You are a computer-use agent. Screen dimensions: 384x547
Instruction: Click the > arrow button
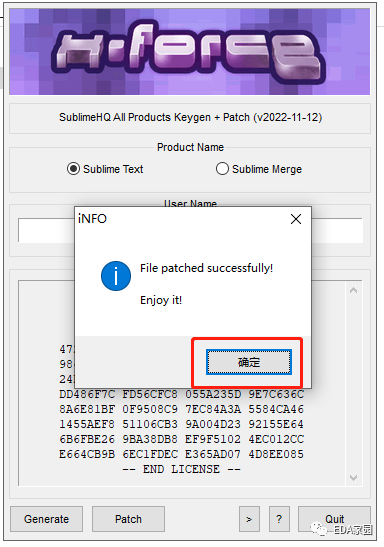tap(249, 519)
